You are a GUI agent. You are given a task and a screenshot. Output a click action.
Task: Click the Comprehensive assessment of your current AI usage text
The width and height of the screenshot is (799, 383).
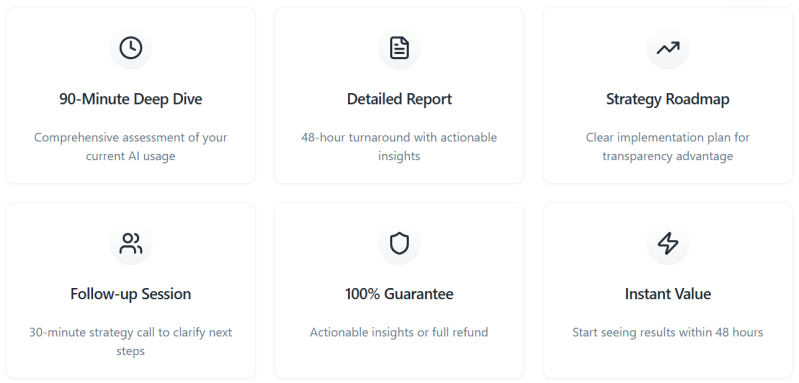tap(130, 147)
